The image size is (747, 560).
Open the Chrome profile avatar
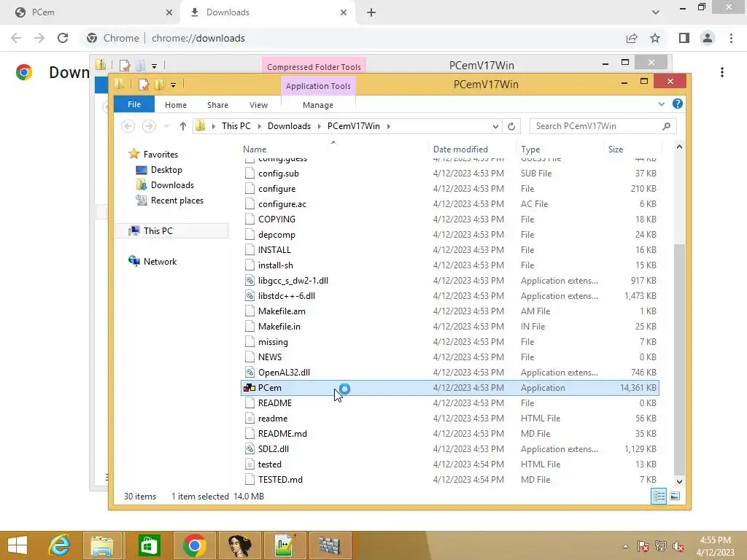point(708,38)
